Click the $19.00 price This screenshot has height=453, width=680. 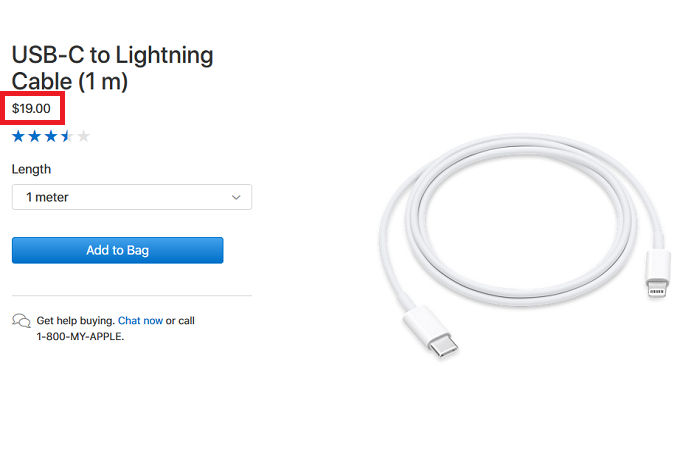coord(31,108)
